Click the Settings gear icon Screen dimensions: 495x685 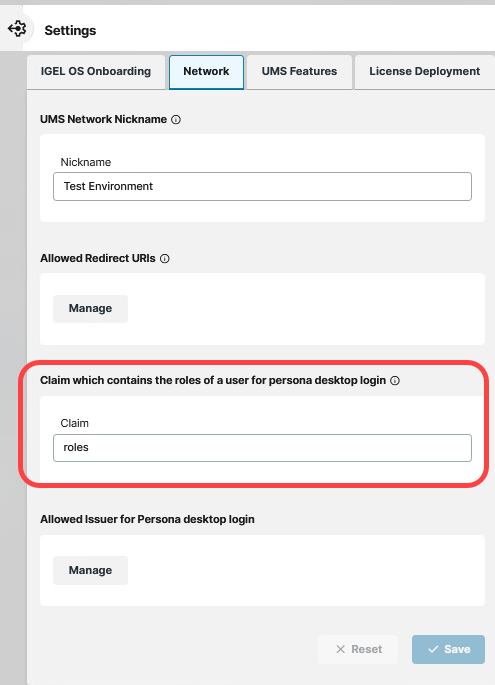coord(17,29)
